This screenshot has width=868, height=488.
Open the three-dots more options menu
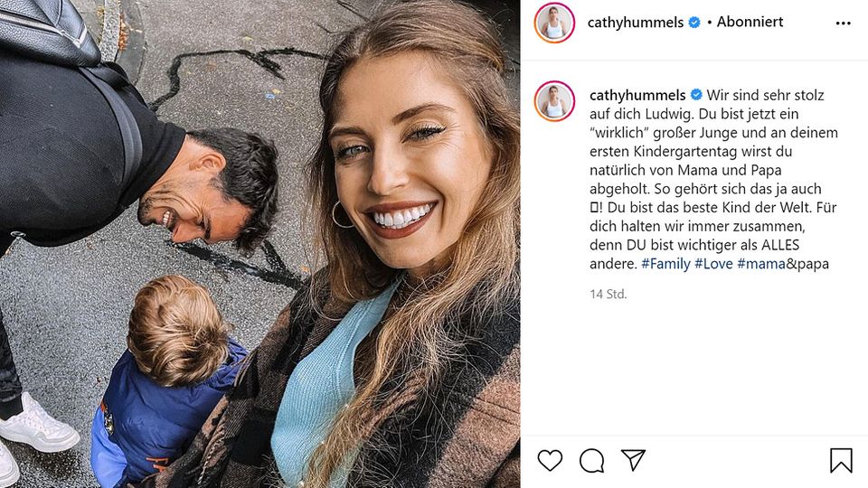[843, 23]
